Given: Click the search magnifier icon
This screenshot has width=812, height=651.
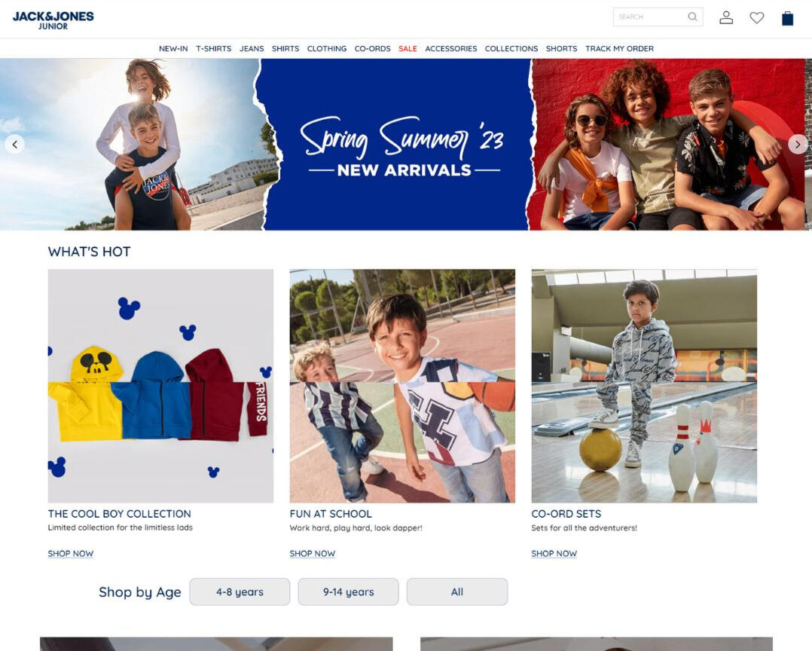Looking at the screenshot, I should (692, 17).
